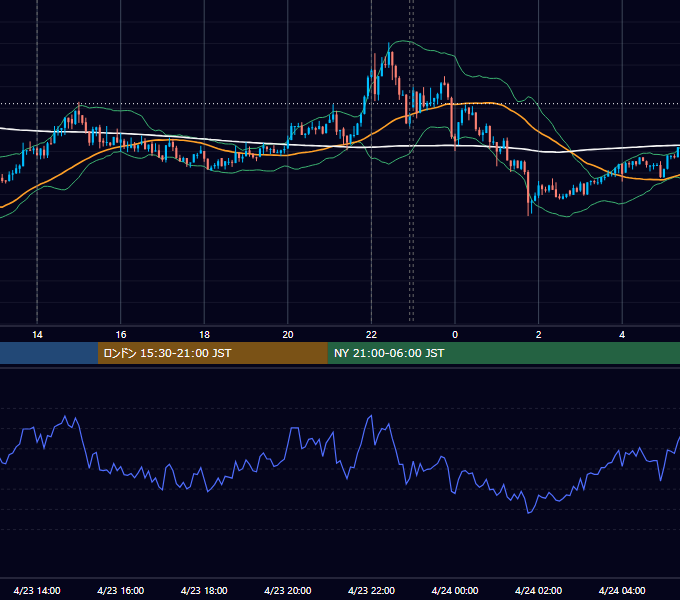Click hour label 14 on price chart axis

pos(37,335)
